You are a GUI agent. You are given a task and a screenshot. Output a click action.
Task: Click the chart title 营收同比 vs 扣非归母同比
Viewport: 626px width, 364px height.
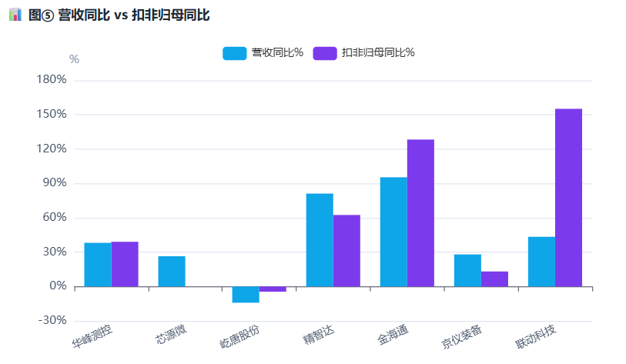click(x=119, y=15)
